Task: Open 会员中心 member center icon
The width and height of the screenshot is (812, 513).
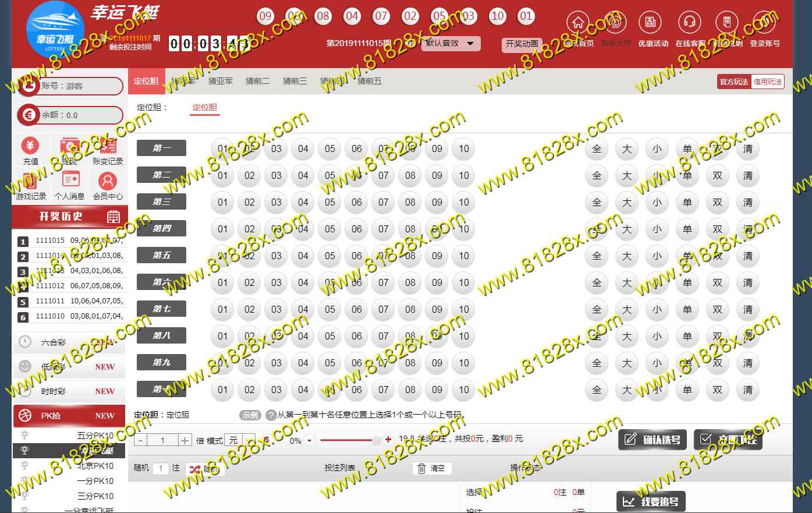Action: pyautogui.click(x=108, y=182)
